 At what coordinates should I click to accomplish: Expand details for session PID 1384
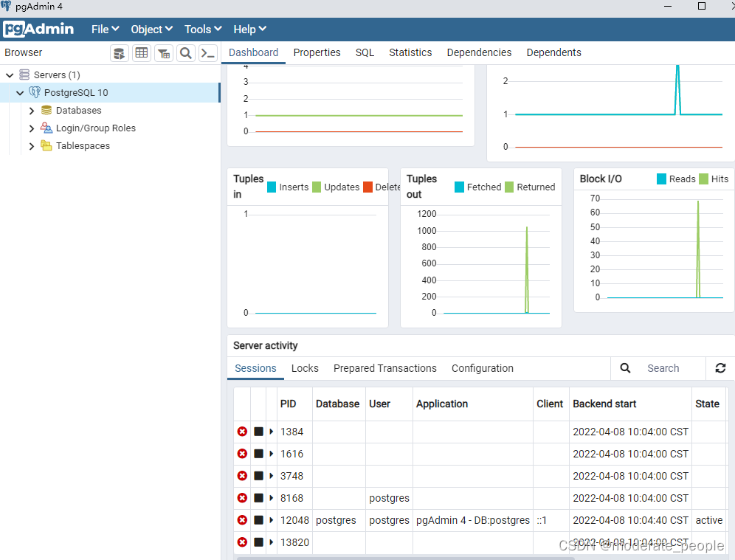click(x=271, y=432)
